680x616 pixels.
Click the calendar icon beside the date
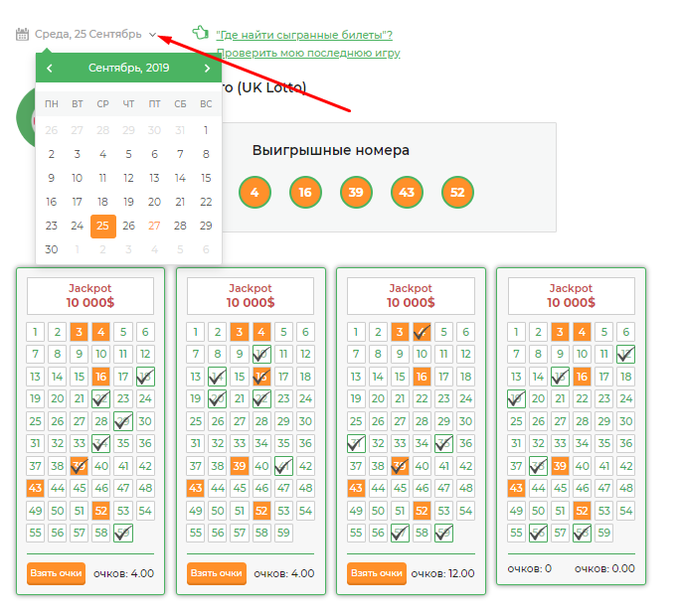[x=22, y=34]
